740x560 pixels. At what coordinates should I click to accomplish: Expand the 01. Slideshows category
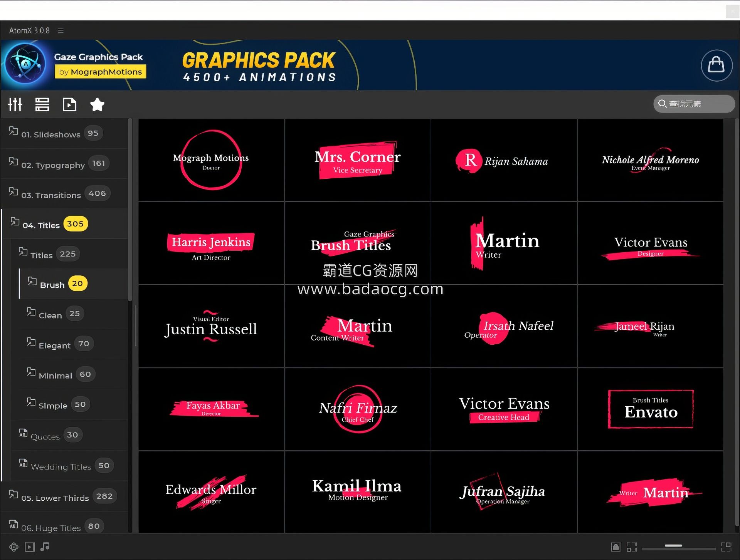(x=64, y=133)
